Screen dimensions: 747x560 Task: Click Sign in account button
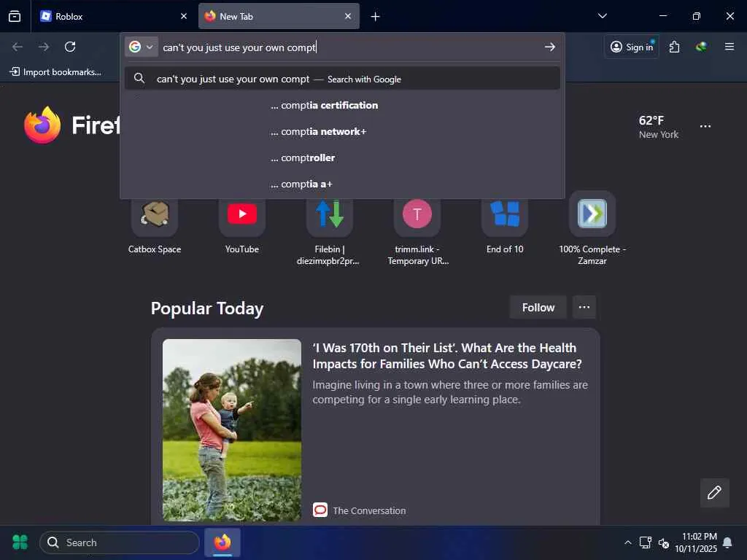tap(631, 47)
